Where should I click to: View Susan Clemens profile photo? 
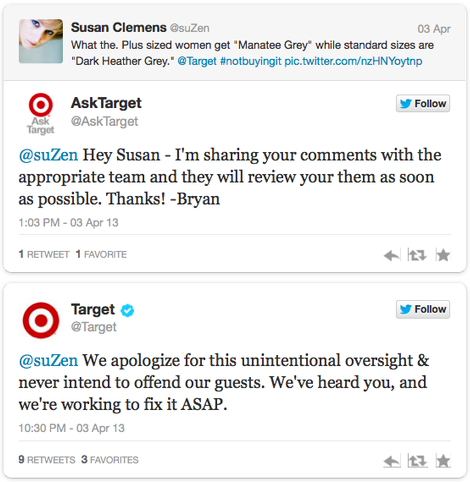tap(41, 41)
